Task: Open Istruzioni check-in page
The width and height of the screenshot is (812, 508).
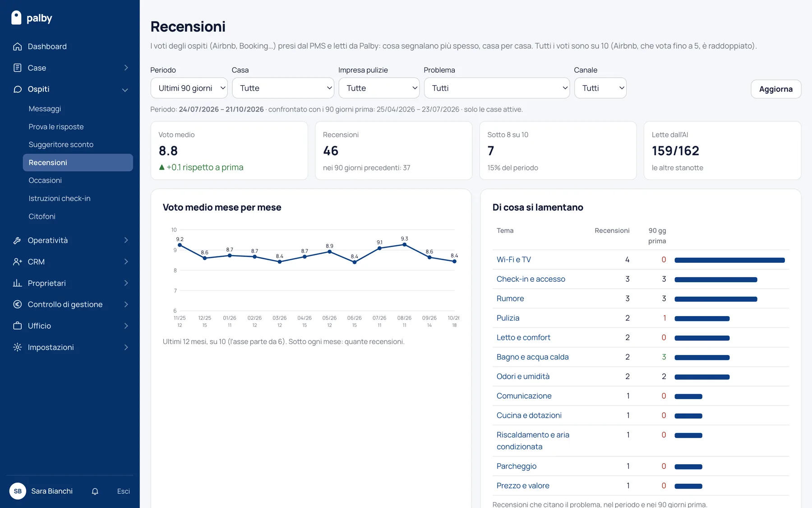Action: (59, 198)
